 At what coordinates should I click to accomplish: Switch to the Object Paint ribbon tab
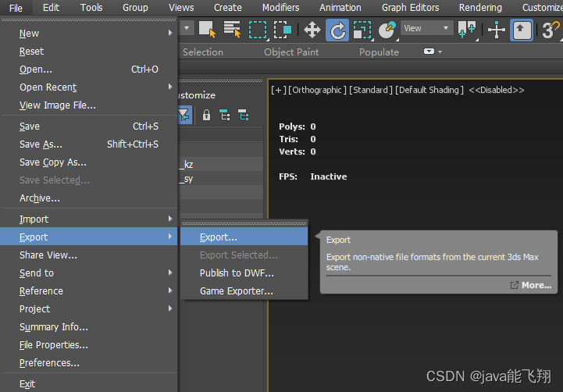pos(290,52)
